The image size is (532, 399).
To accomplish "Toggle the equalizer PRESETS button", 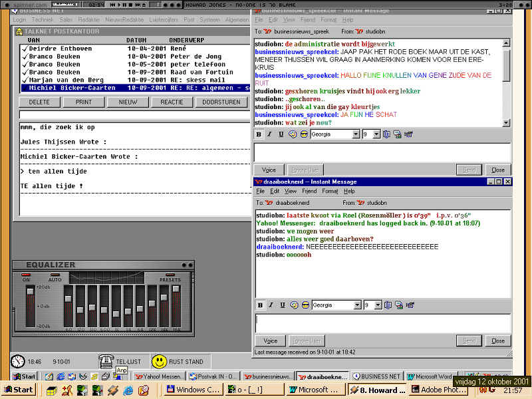I will click(170, 275).
